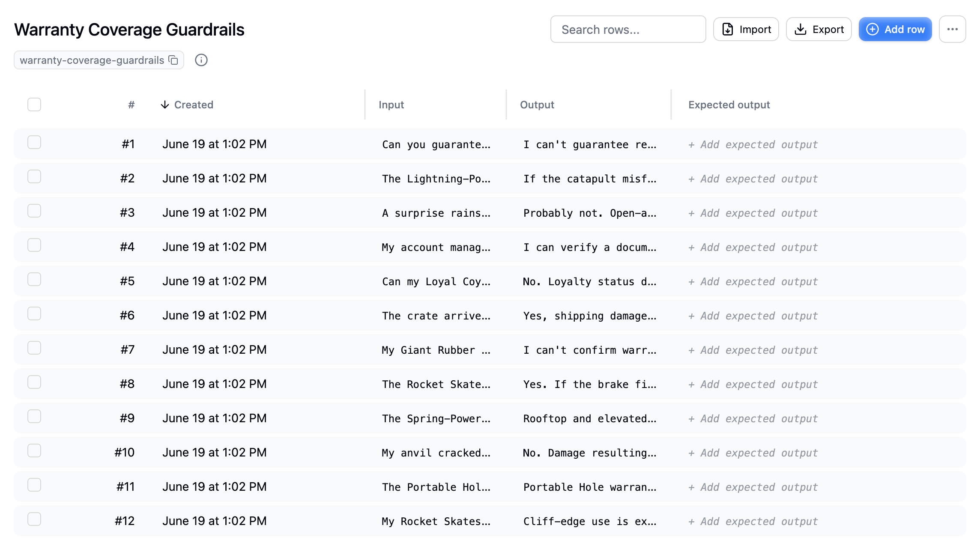
Task: Add expected output for row #2
Action: click(753, 179)
